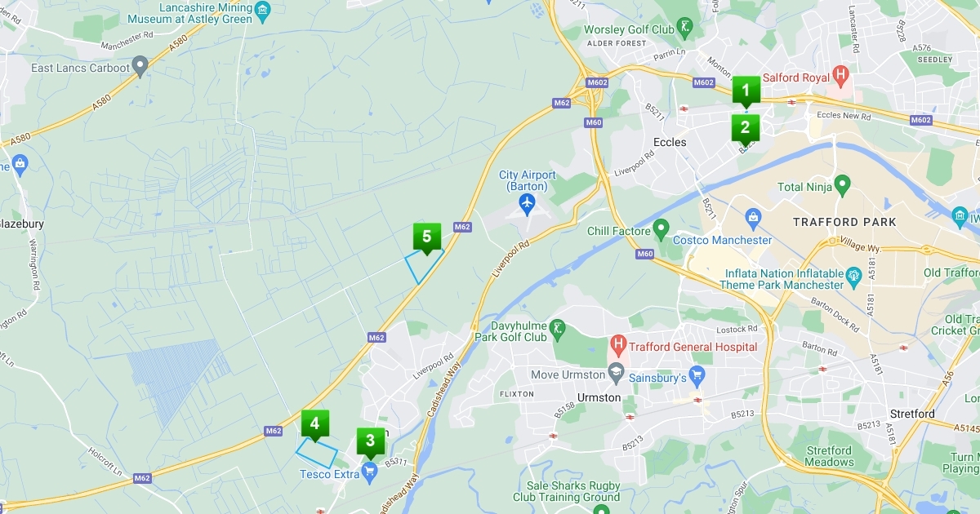Select green marker number 5 by M62

click(426, 238)
